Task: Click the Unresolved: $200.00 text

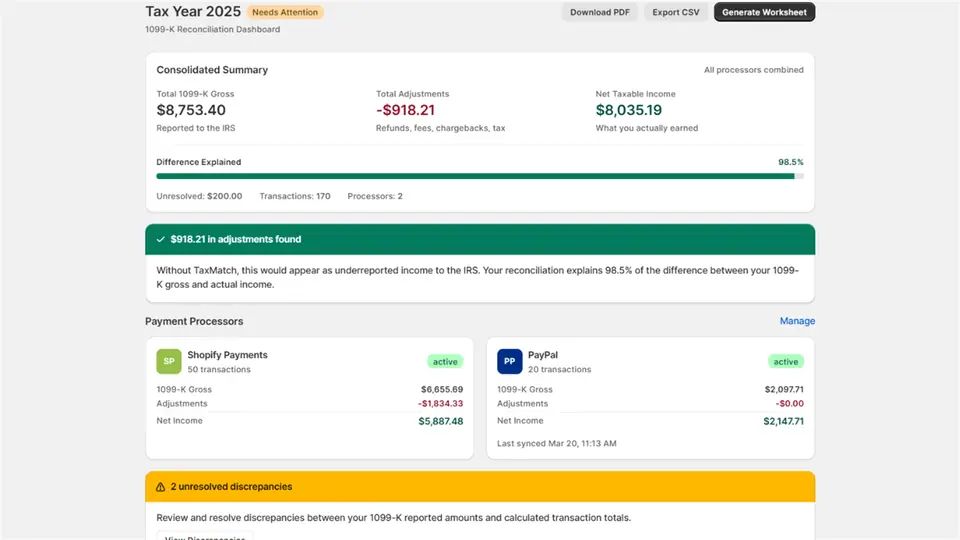Action: (x=199, y=197)
